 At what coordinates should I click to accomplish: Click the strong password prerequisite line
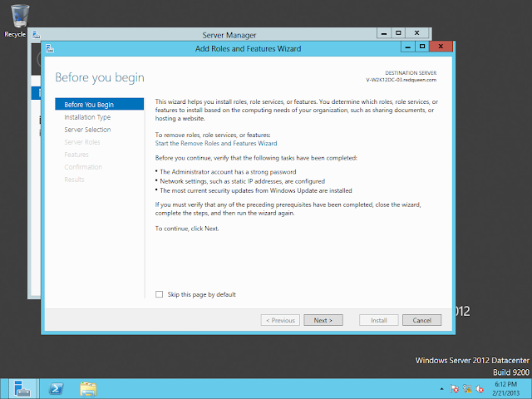[228, 172]
